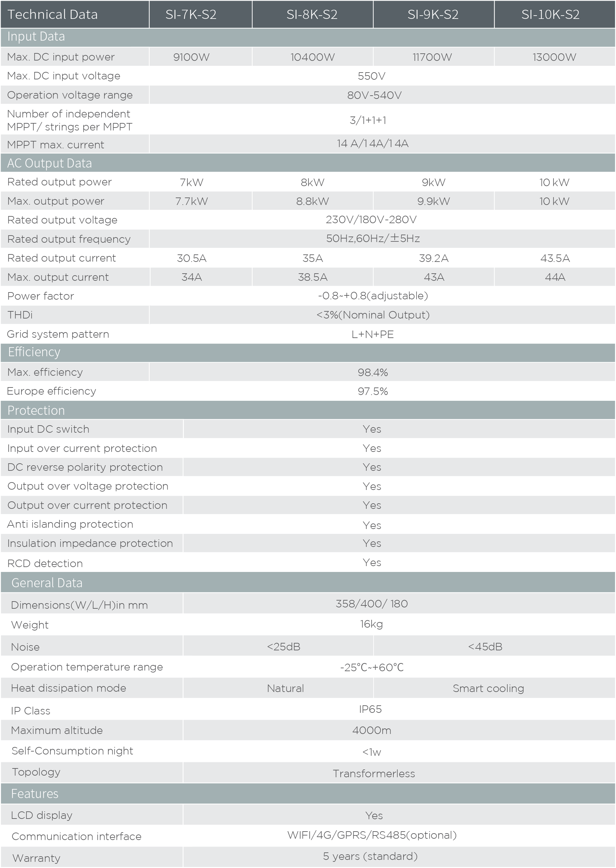Click the Input Data section heading
Viewport: 616px width, 868px height.
[x=36, y=37]
